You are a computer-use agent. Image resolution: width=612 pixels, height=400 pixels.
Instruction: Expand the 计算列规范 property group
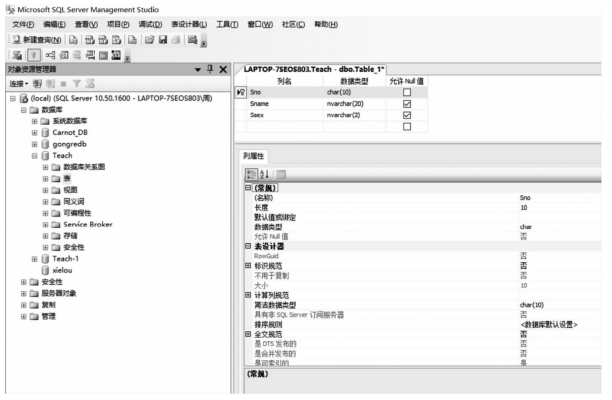[x=248, y=295]
